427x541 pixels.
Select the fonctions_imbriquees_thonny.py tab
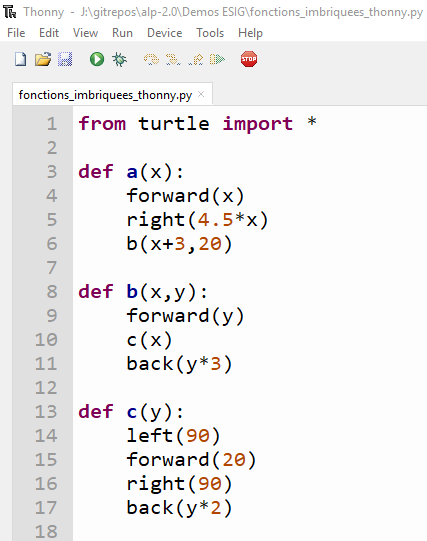pyautogui.click(x=105, y=95)
